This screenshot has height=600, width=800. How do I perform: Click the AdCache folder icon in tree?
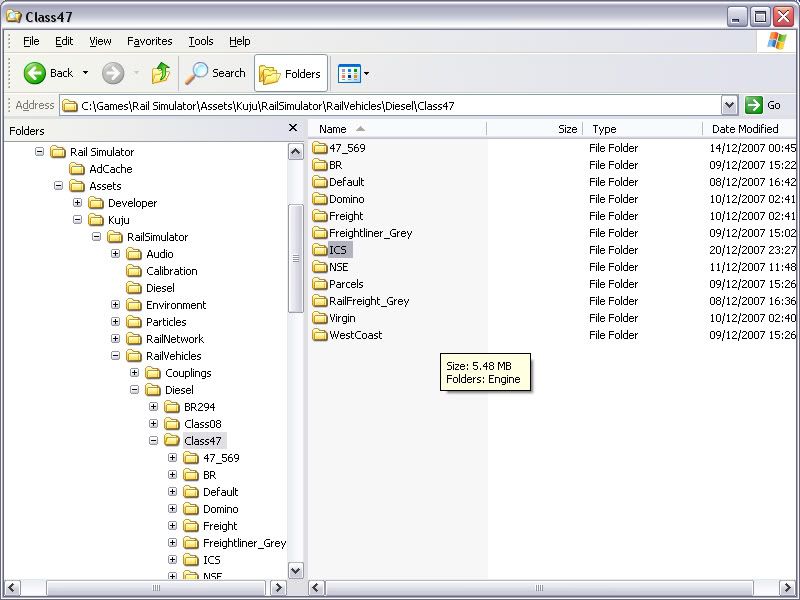[x=77, y=169]
